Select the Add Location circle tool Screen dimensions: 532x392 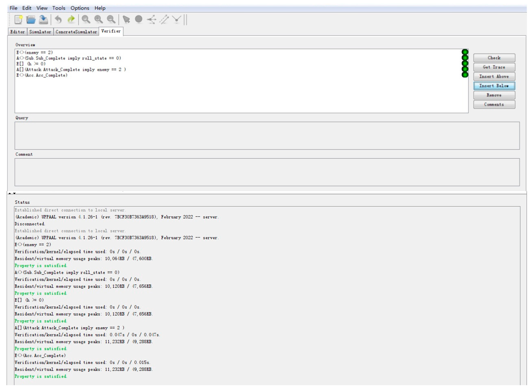pyautogui.click(x=139, y=19)
